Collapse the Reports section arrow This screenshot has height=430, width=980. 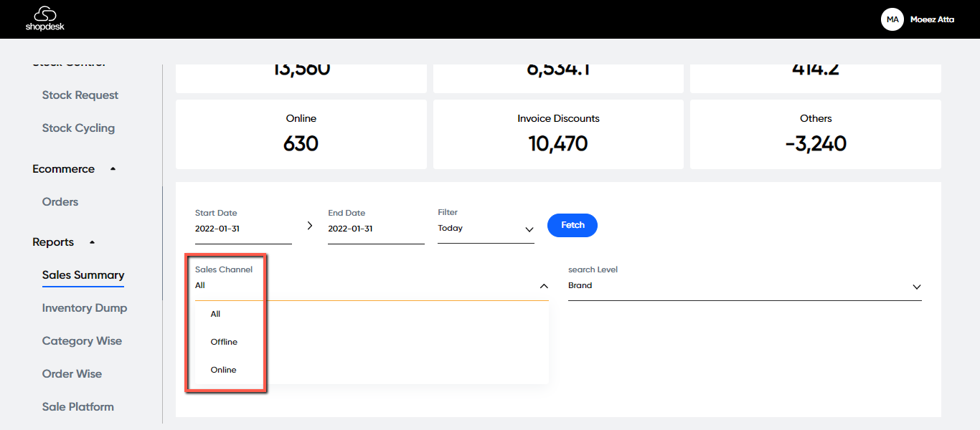(92, 242)
